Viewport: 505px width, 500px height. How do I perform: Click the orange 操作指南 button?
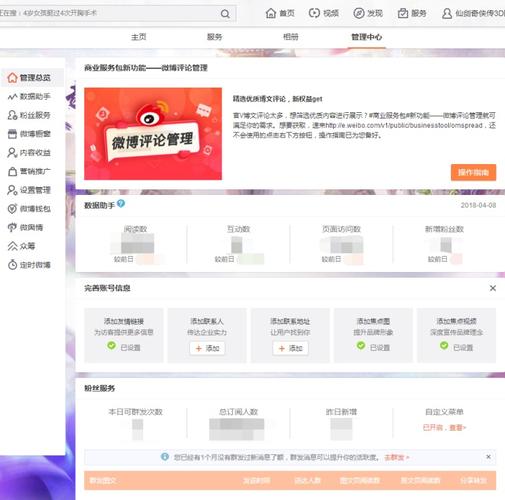point(473,172)
